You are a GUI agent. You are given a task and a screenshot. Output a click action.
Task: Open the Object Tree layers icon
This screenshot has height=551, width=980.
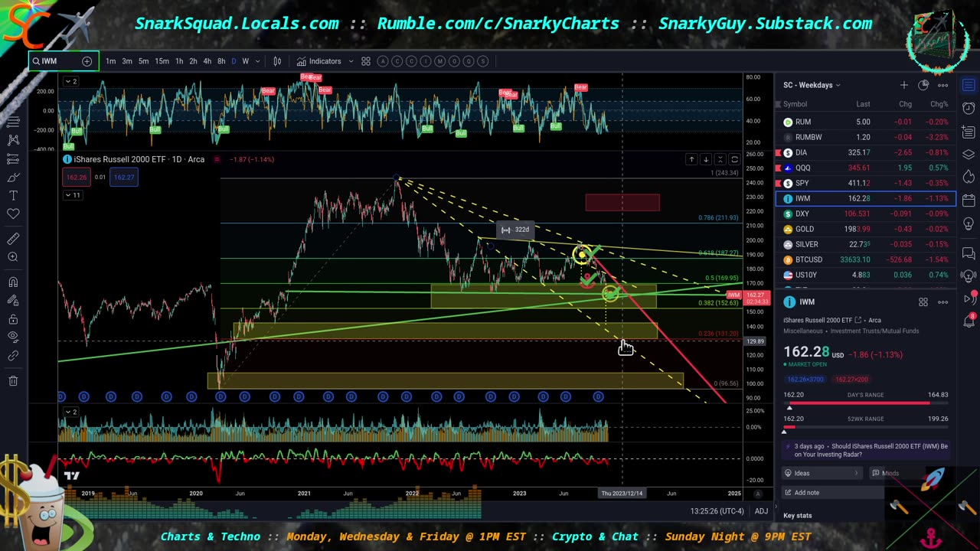click(x=969, y=154)
